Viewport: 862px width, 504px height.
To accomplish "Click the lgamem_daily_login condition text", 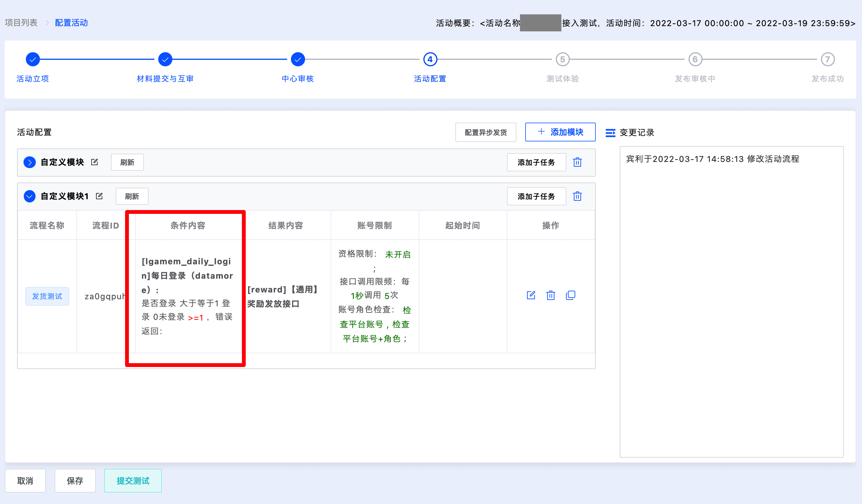I will point(187,275).
